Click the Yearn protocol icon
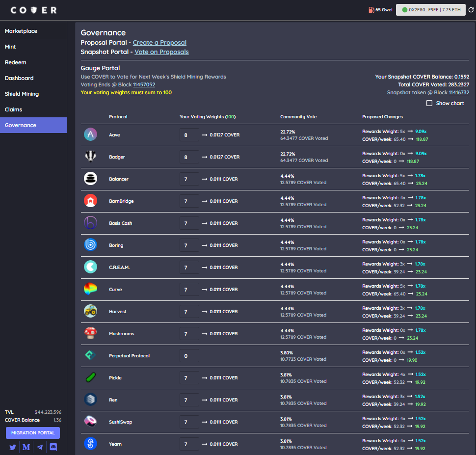476x455 pixels. [90, 444]
